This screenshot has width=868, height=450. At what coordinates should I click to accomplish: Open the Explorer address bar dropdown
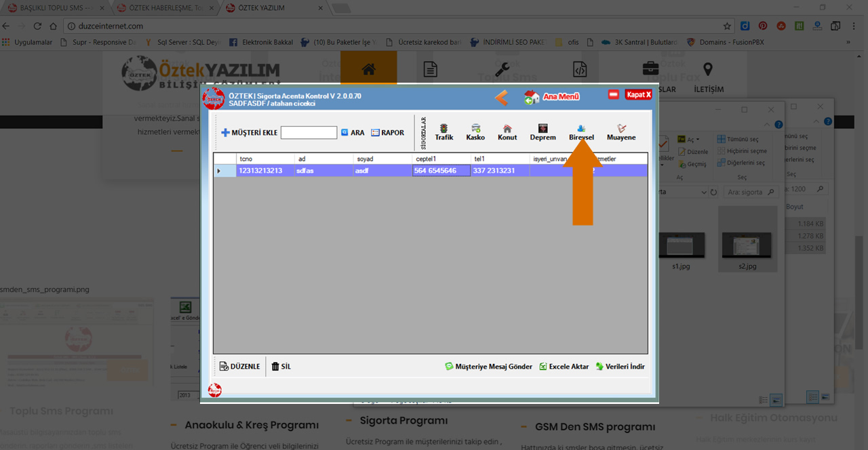[x=703, y=192]
